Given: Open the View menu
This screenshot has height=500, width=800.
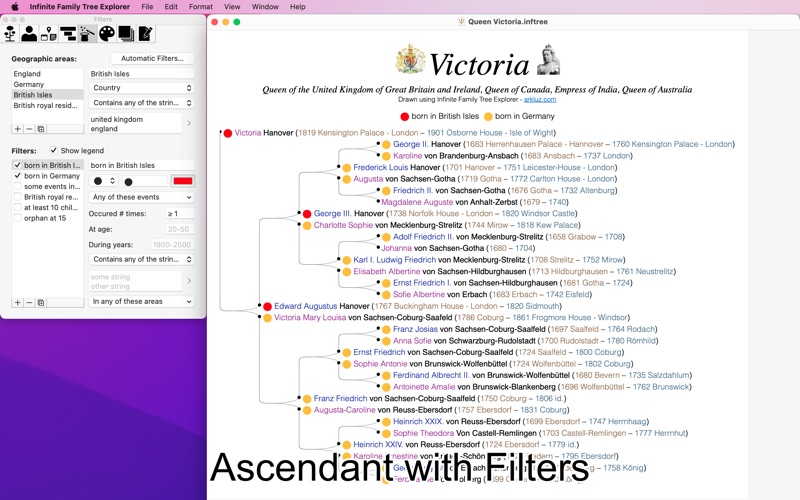Looking at the screenshot, I should click(x=232, y=7).
